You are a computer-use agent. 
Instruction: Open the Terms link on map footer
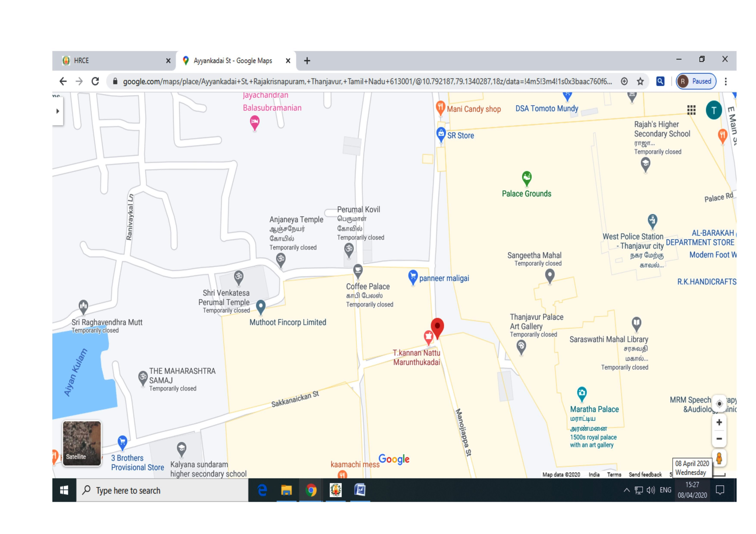[x=614, y=474]
